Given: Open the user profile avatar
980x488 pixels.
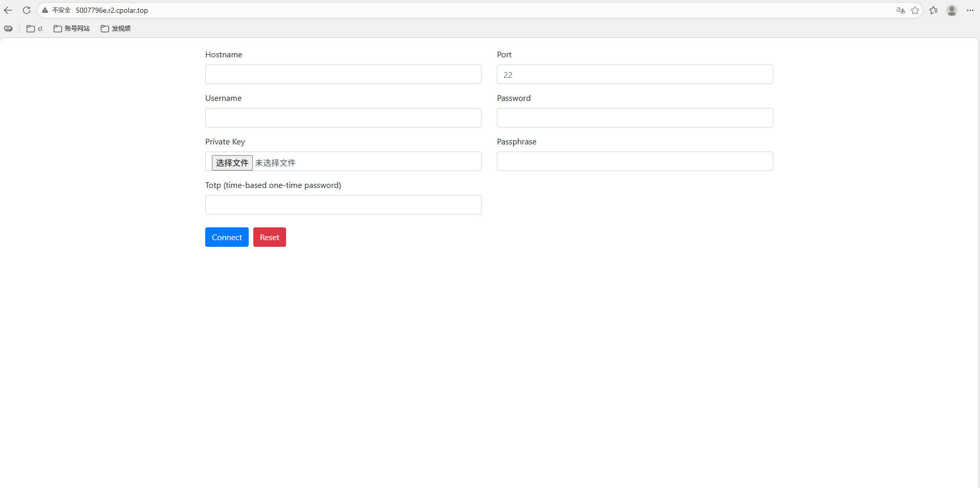Looking at the screenshot, I should (x=951, y=10).
